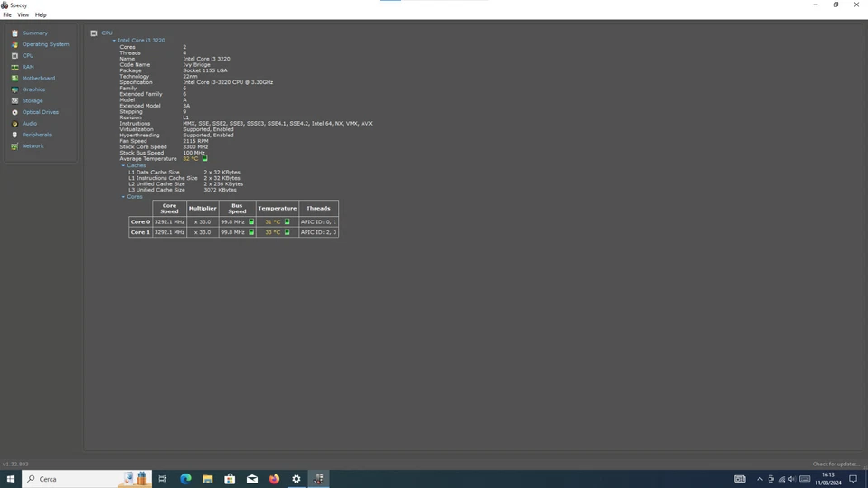Open the Network sidebar icon

[15, 146]
